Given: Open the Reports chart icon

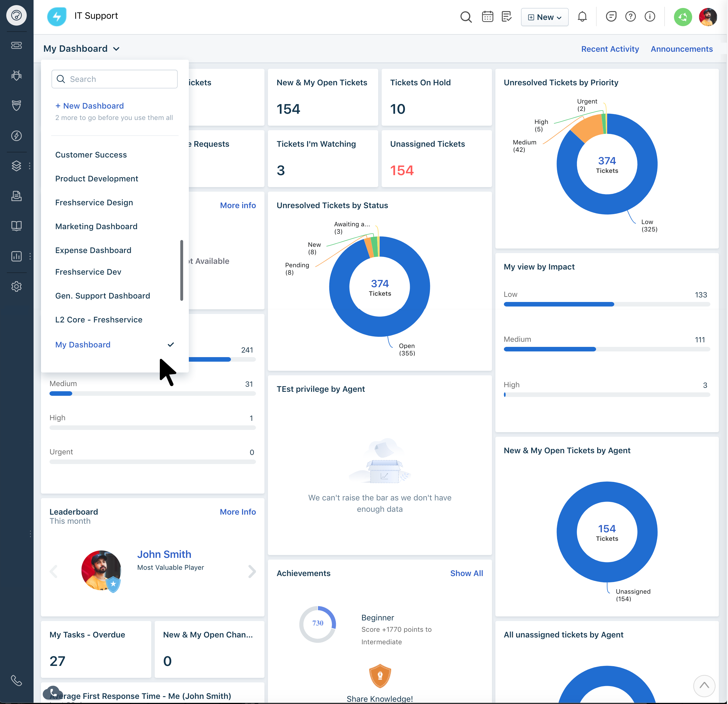Looking at the screenshot, I should (16, 256).
